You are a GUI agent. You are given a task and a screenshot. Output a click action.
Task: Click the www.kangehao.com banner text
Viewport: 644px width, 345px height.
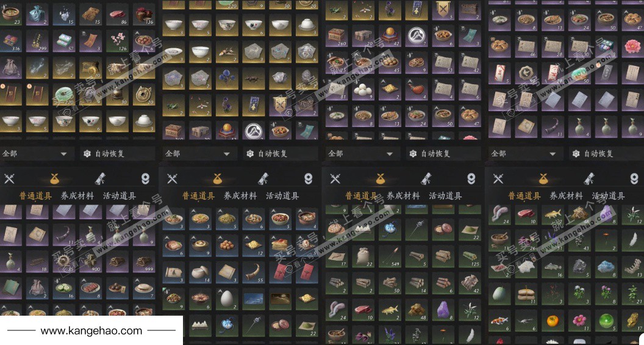(91, 330)
